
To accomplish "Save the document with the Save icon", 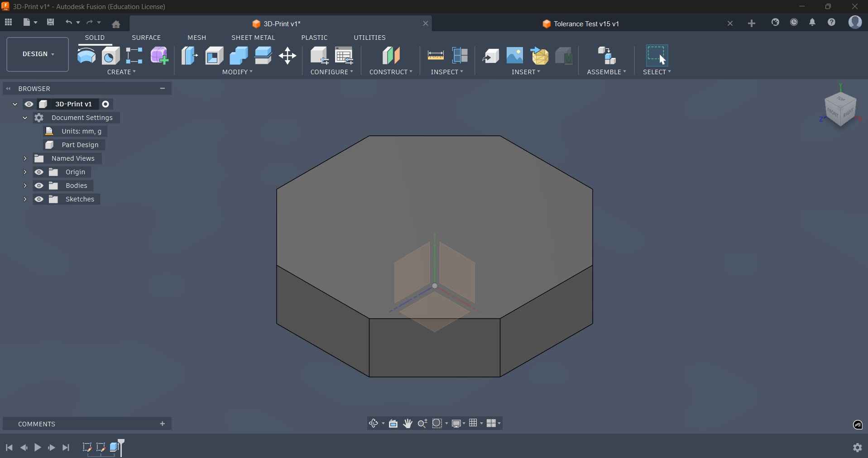I will tap(51, 22).
